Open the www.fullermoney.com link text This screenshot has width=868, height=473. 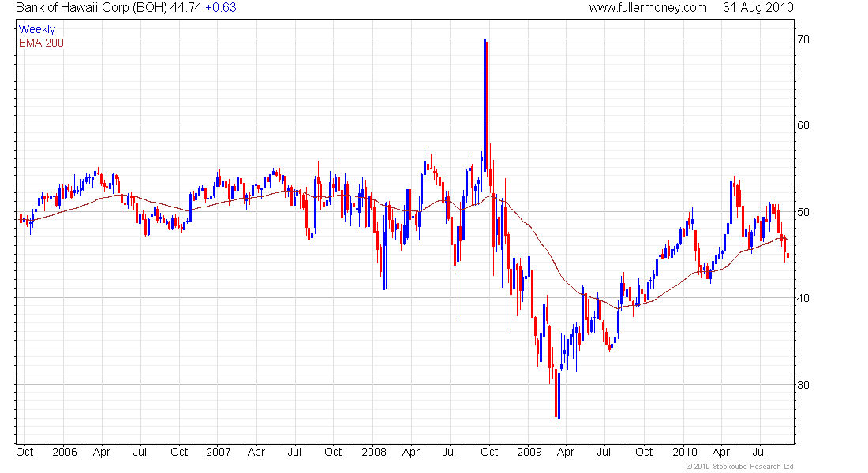648,8
